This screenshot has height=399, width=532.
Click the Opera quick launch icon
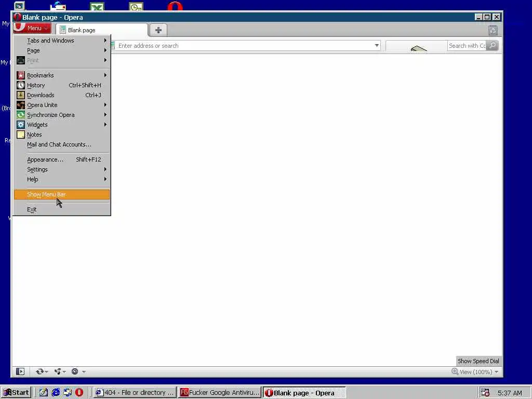(x=79, y=393)
